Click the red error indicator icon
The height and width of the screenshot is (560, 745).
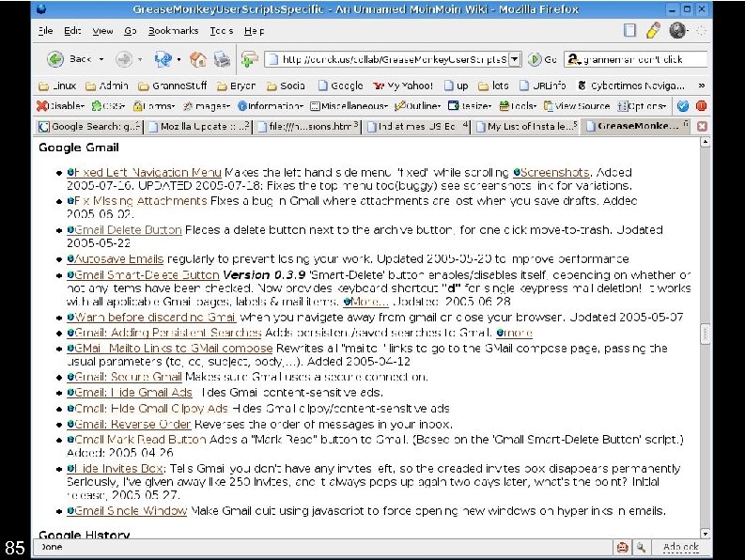pos(701,106)
